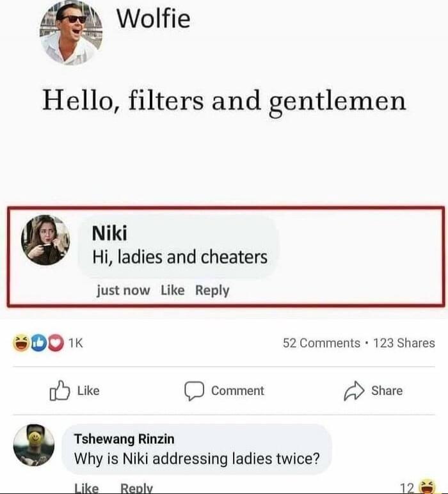This screenshot has height=494, width=448.
Task: Open Wolfie's profile picture
Action: click(71, 33)
